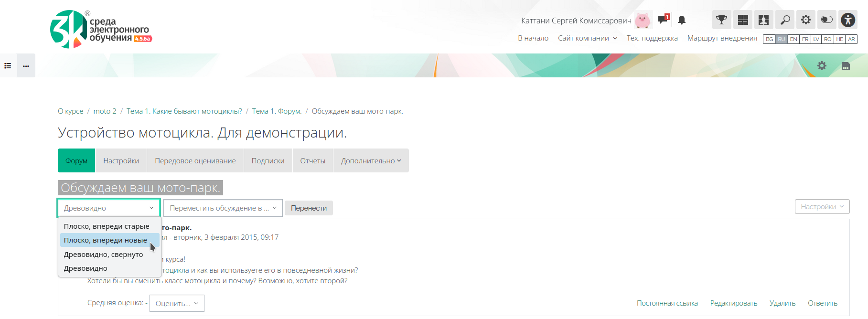Open the gear icon in banner
The height and width of the screenshot is (319, 868).
tap(821, 66)
